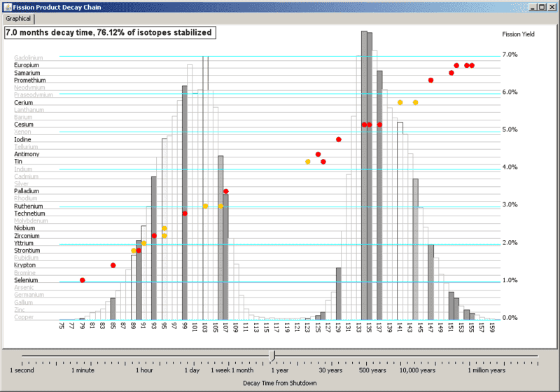Click the 3.0% yield axis label
This screenshot has height=392, width=560.
click(x=510, y=204)
